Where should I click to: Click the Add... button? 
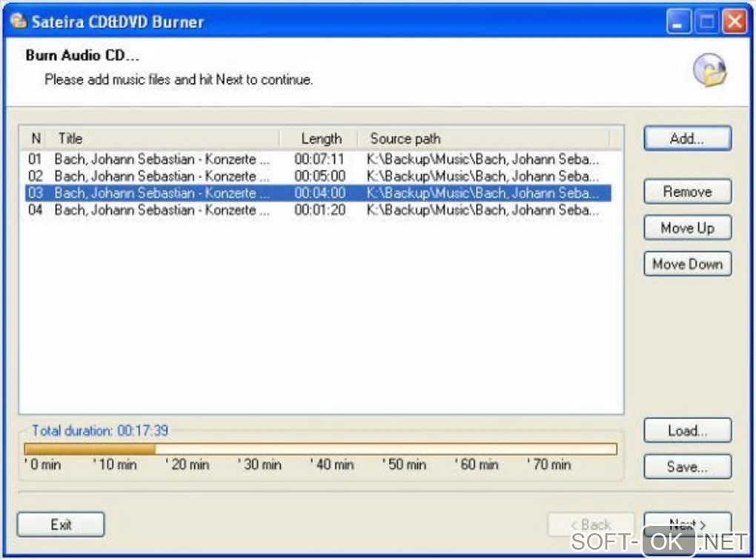pos(688,139)
